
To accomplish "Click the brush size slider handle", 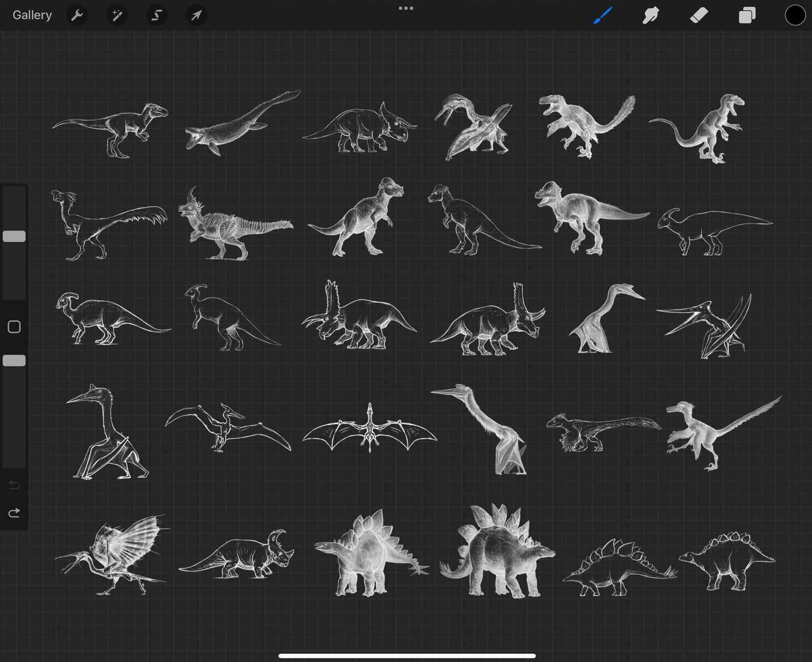I will 14,236.
